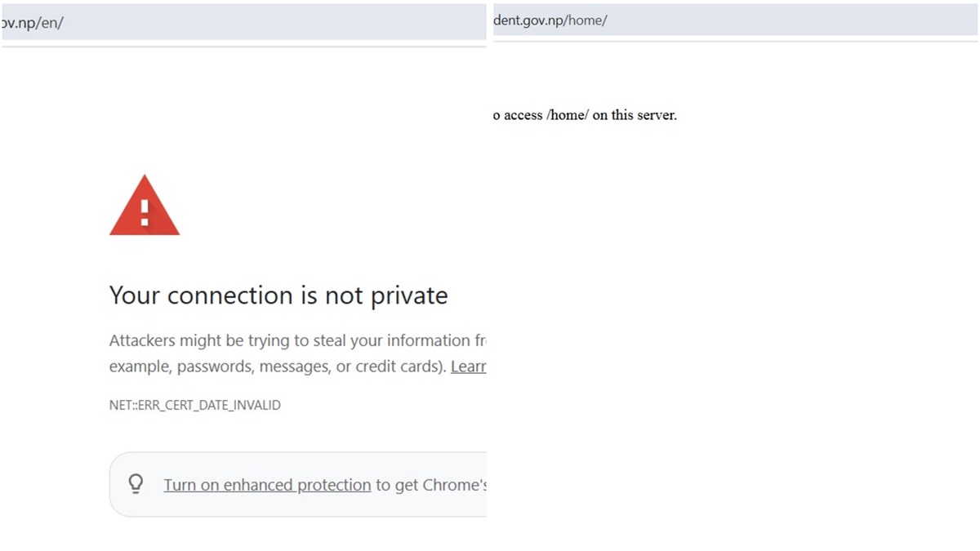Image resolution: width=980 pixels, height=551 pixels.
Task: Open the "Learn" more link
Action: [469, 367]
